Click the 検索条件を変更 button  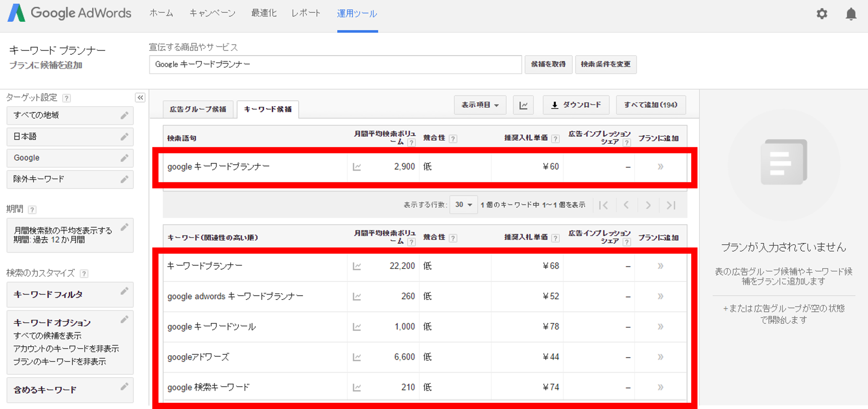tap(606, 65)
